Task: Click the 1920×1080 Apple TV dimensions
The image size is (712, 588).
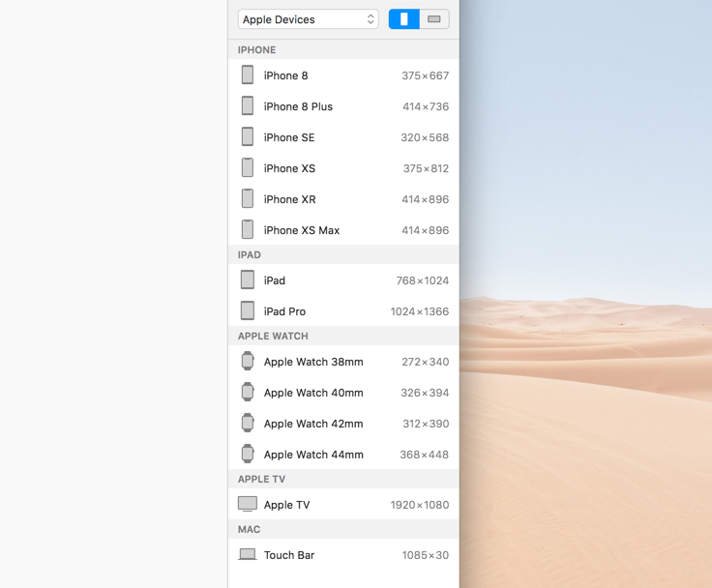Action: [419, 505]
